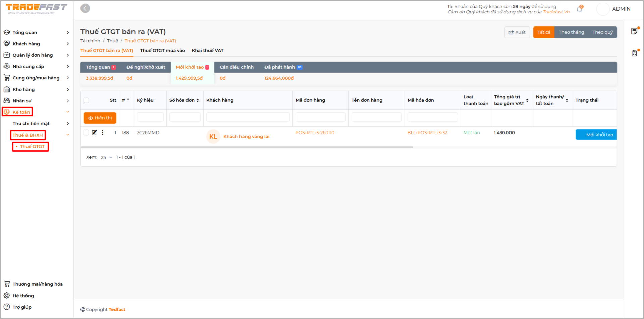The height and width of the screenshot is (319, 644).
Task: Open the # column dropdown arrow
Action: [128, 100]
